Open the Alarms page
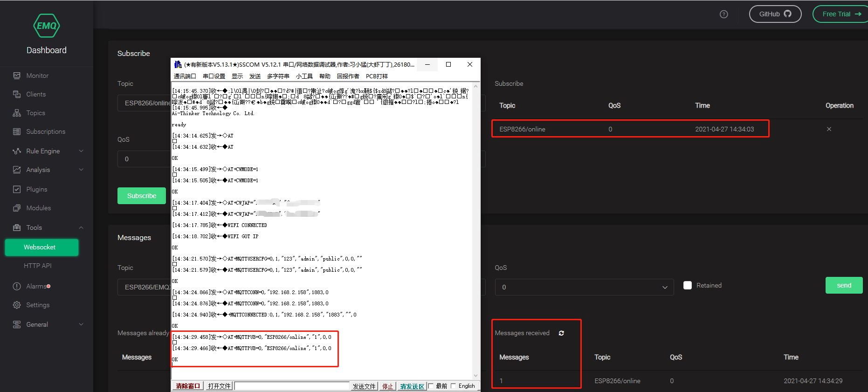The height and width of the screenshot is (392, 868). 36,286
